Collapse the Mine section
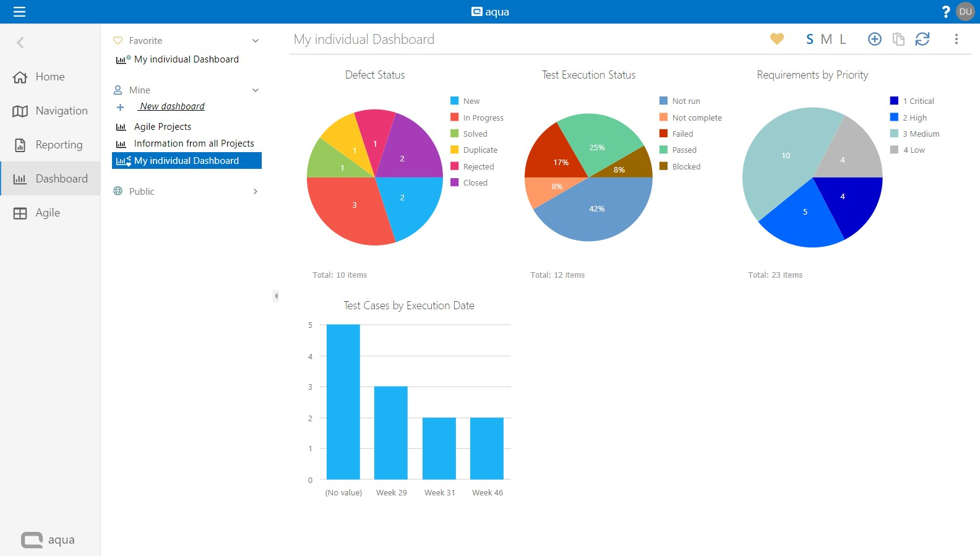 pyautogui.click(x=255, y=90)
